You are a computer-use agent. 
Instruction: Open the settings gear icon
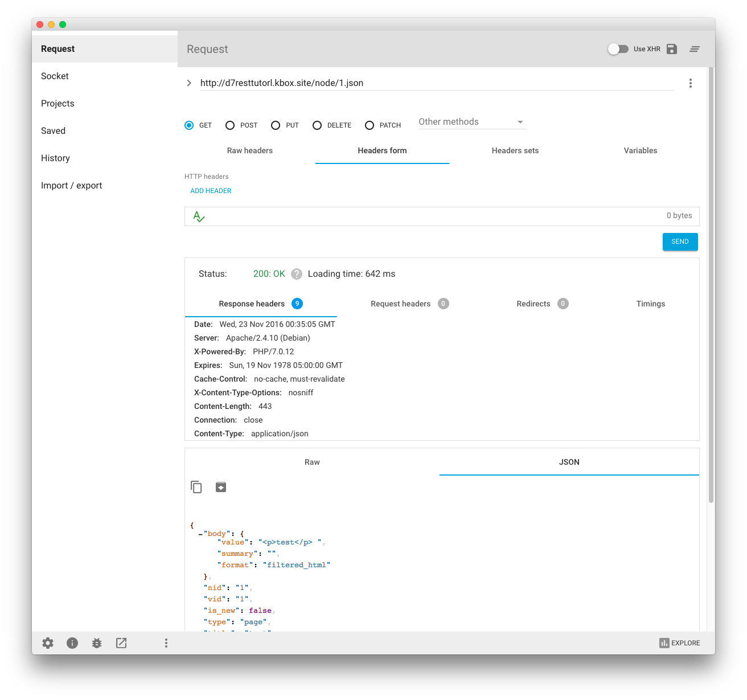coord(48,643)
